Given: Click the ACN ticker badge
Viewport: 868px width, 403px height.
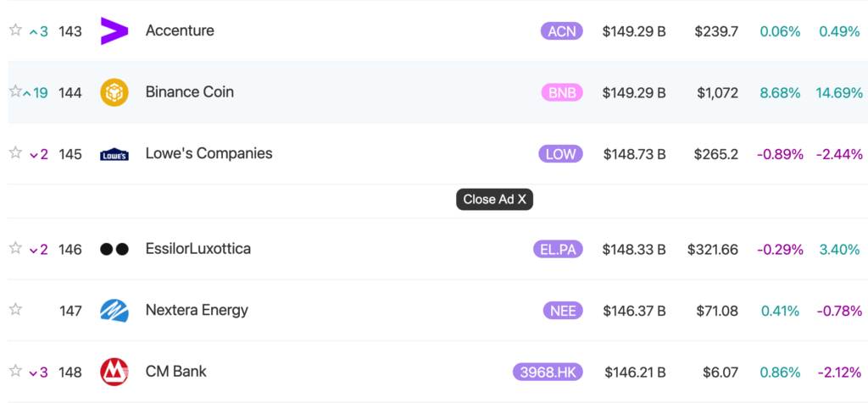Looking at the screenshot, I should click(x=562, y=31).
